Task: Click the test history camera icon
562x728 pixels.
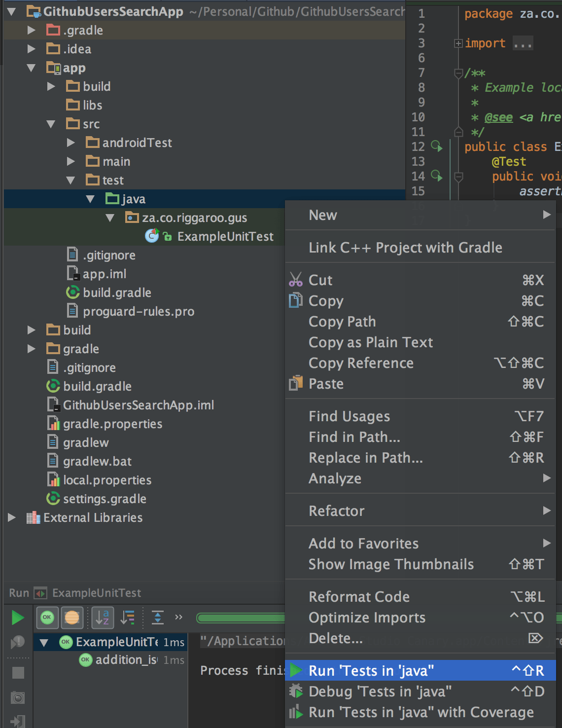Action: (x=17, y=698)
